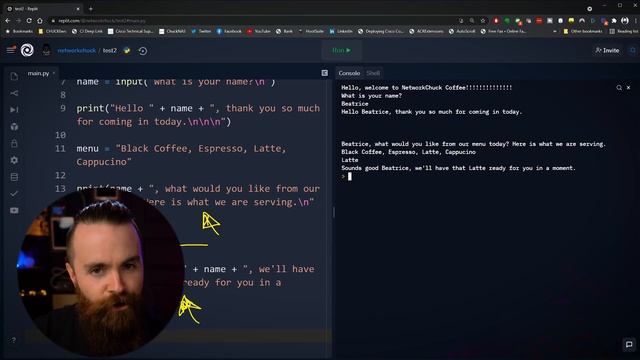Image resolution: width=640 pixels, height=360 pixels.
Task: Click the line 11 menu assignment in editor
Action: (181, 155)
